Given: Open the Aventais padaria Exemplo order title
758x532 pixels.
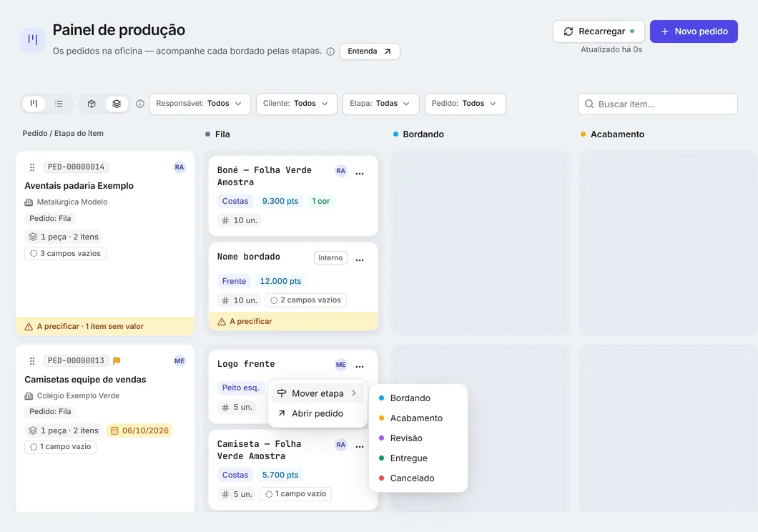Looking at the screenshot, I should (79, 185).
